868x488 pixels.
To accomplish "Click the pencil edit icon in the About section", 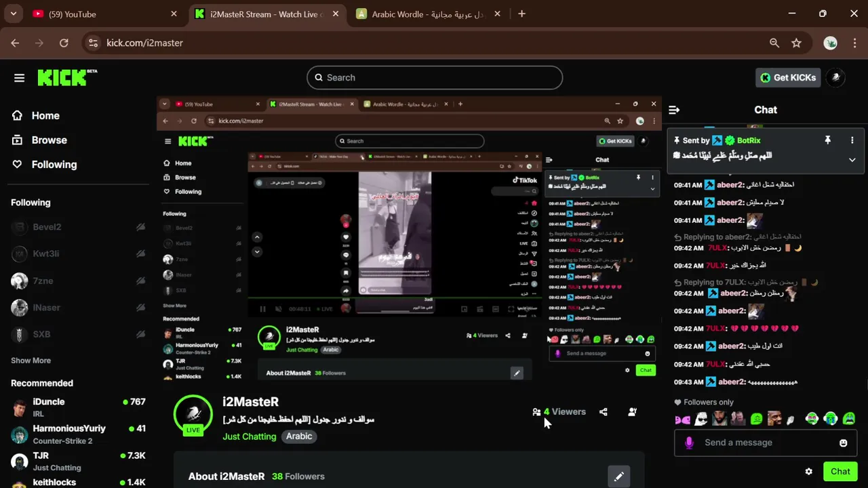I will [619, 476].
